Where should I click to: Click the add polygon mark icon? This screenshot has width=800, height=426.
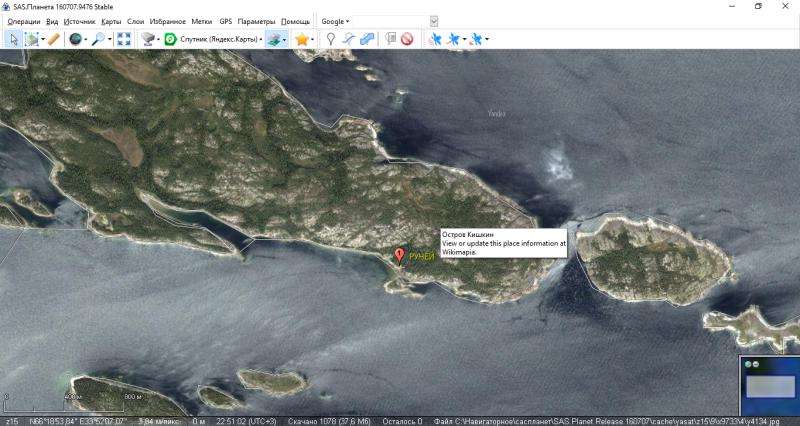pyautogui.click(x=366, y=39)
